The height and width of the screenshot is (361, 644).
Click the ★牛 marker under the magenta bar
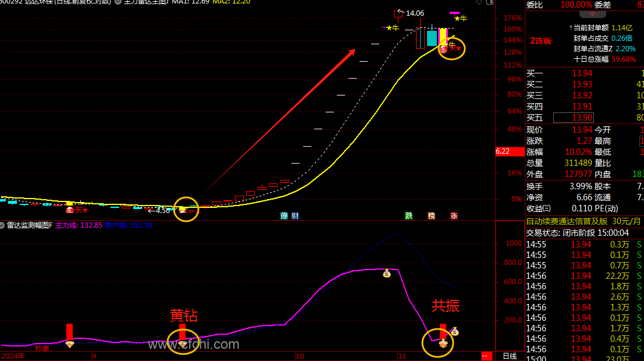coord(460,19)
